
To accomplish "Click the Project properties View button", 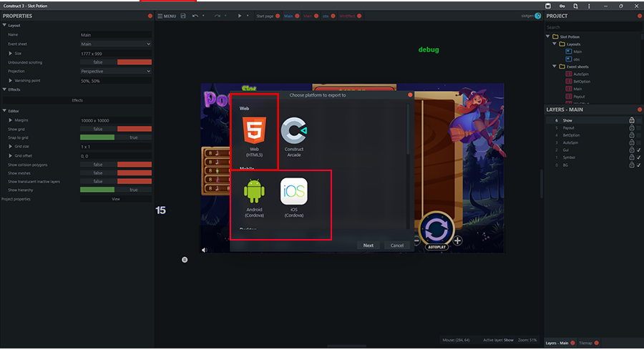I will click(x=116, y=199).
